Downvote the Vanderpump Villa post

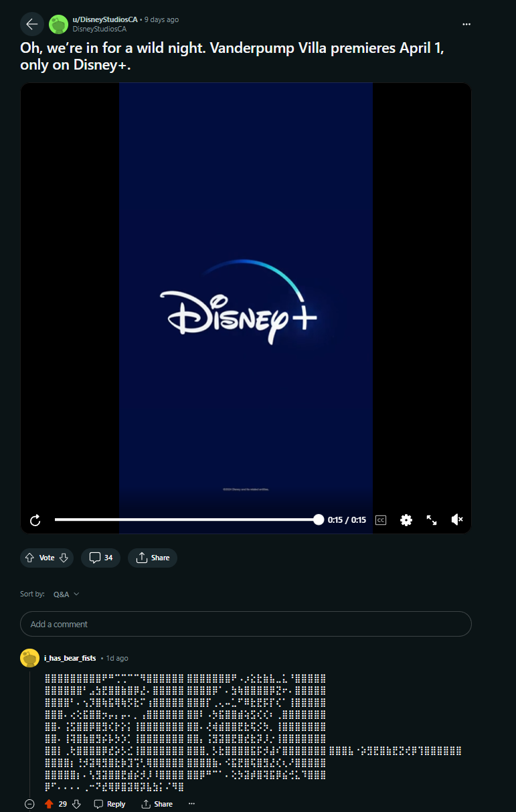point(64,558)
